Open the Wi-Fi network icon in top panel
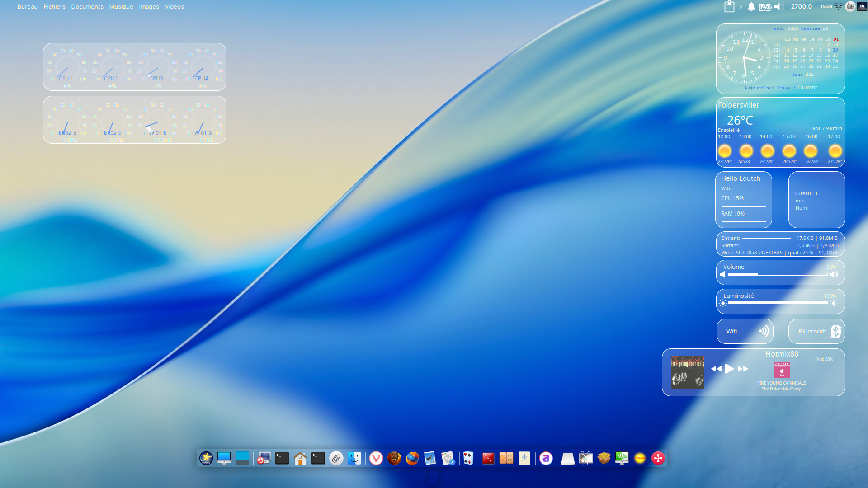Viewport: 868px width, 488px height. pos(839,6)
